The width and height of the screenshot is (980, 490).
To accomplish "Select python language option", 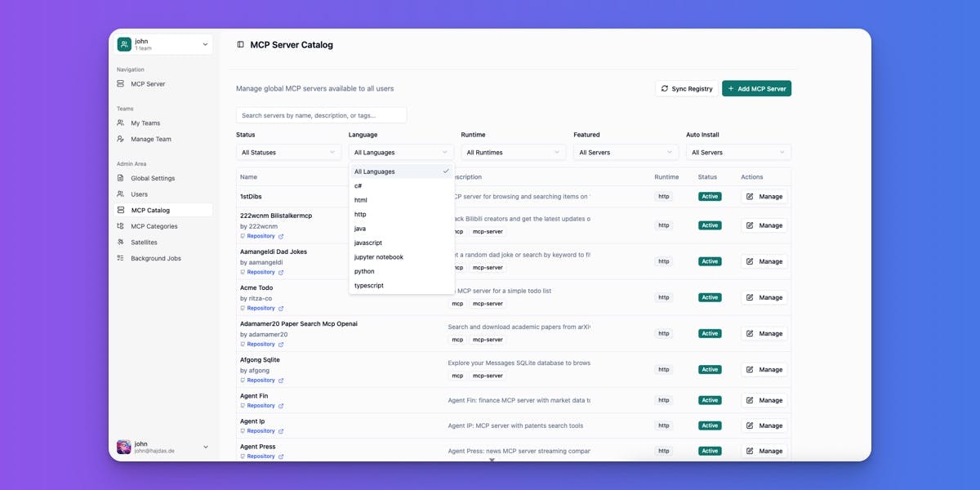I will pos(401,271).
